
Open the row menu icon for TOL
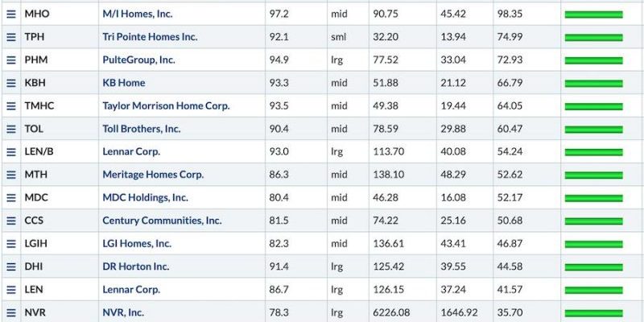tap(11, 129)
